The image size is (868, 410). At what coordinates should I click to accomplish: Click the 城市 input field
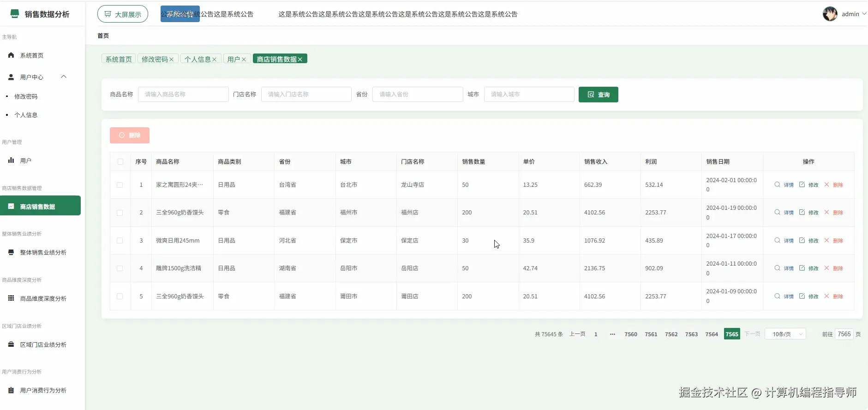pyautogui.click(x=529, y=94)
